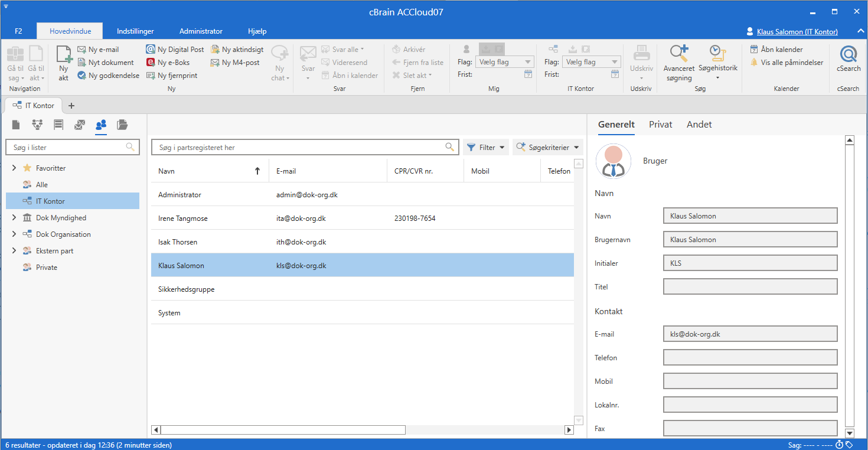Click Åbn kalender in the Kalender group
This screenshot has height=450, width=868.
pyautogui.click(x=781, y=50)
